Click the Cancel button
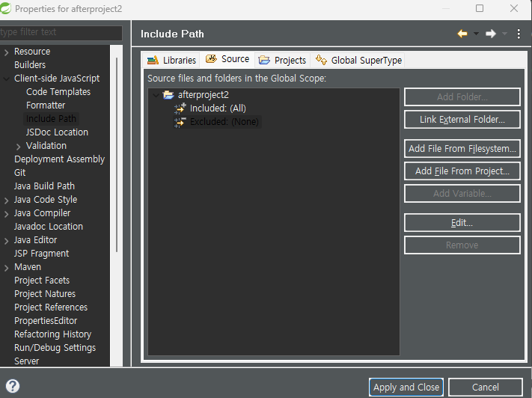The image size is (532, 398). (x=485, y=387)
